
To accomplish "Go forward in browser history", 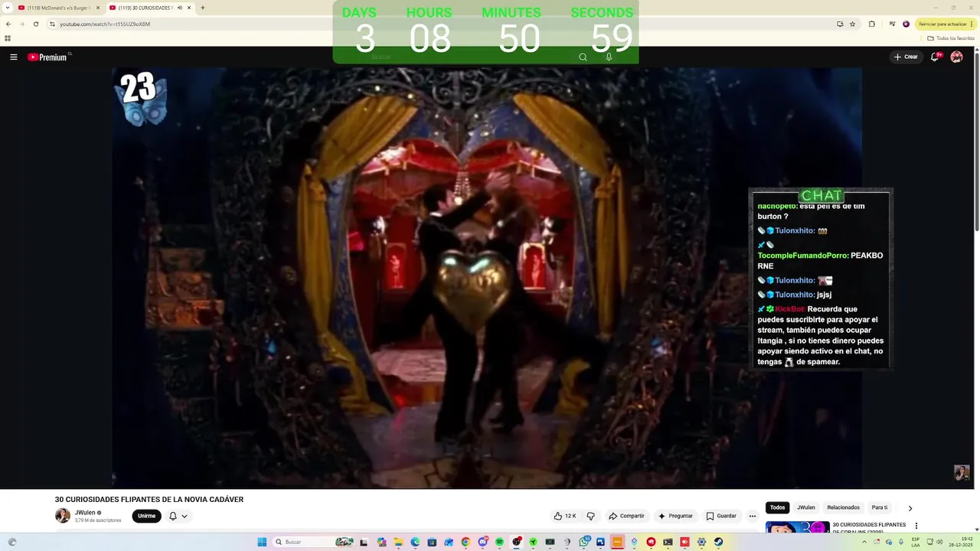I will [x=21, y=24].
